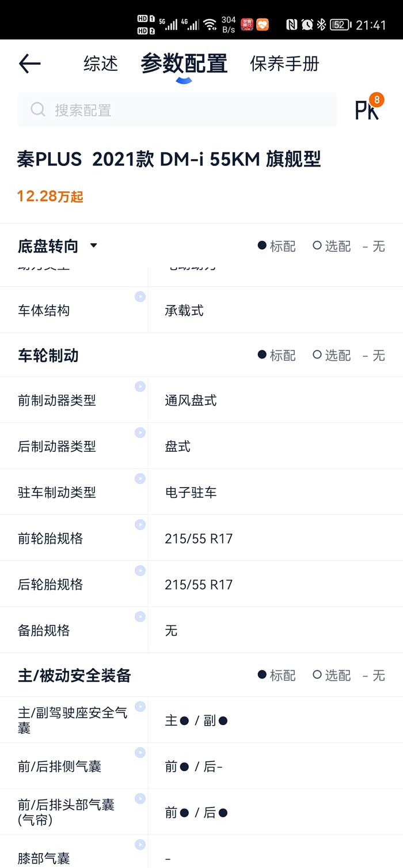This screenshot has height=868, width=403.
Task: View details icon for 前轮胎规格
Action: [x=140, y=524]
